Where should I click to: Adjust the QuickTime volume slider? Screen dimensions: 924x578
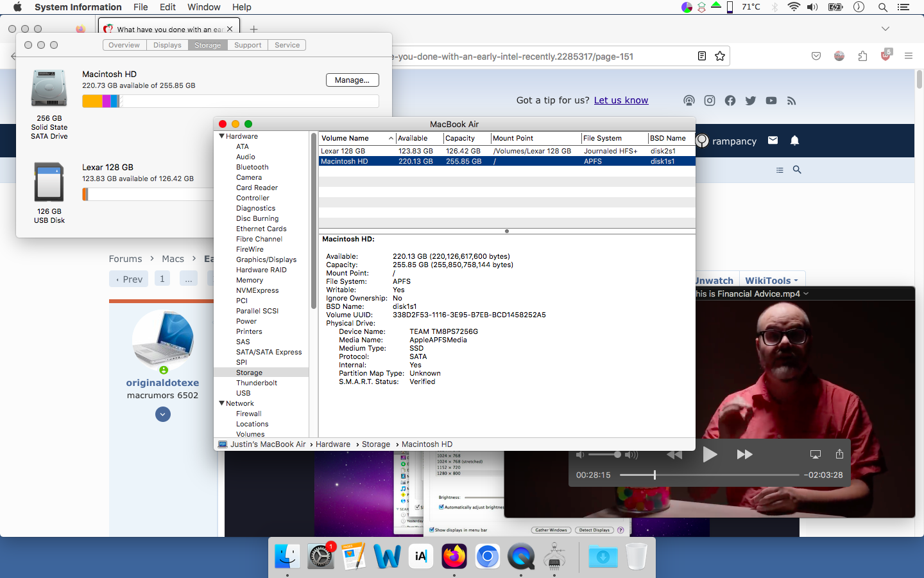604,455
